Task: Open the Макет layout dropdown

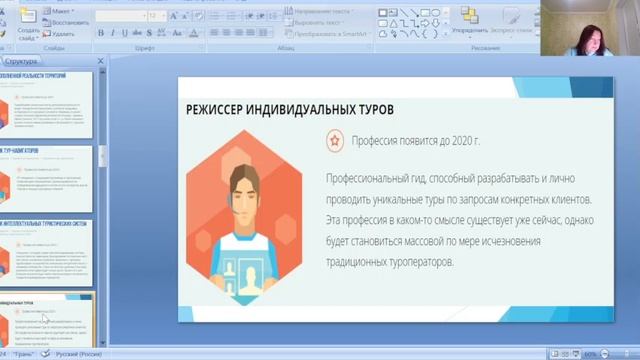Action: 59,11
